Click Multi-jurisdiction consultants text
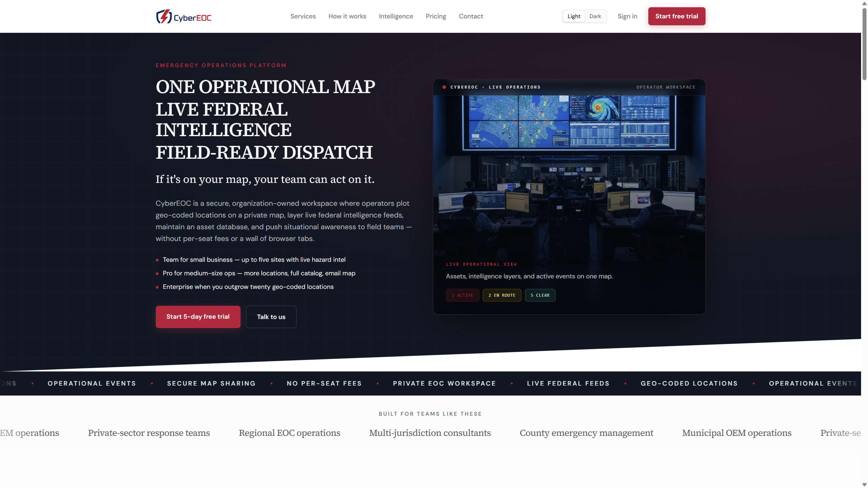 pos(430,433)
